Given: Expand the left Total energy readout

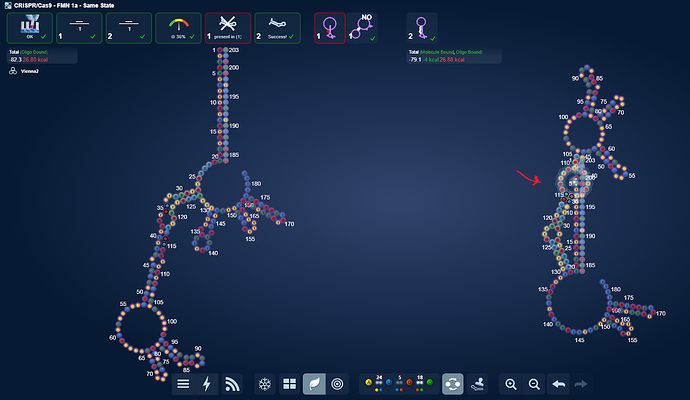Looking at the screenshot, I should (x=40, y=56).
